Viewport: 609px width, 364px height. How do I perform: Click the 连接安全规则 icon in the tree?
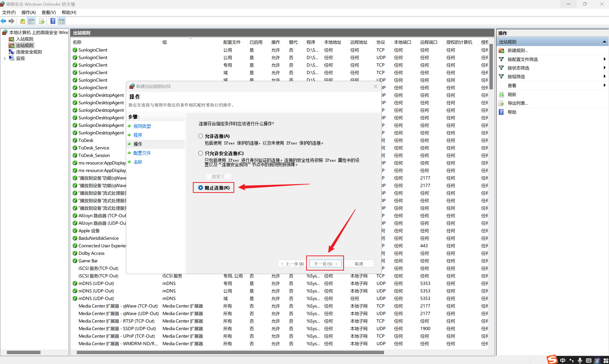(11, 52)
